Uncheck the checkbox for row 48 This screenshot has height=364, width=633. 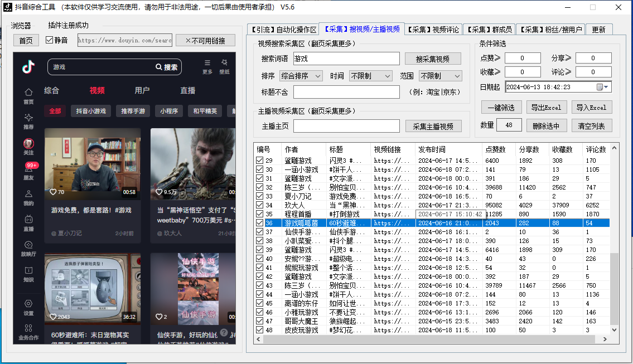coord(259,330)
